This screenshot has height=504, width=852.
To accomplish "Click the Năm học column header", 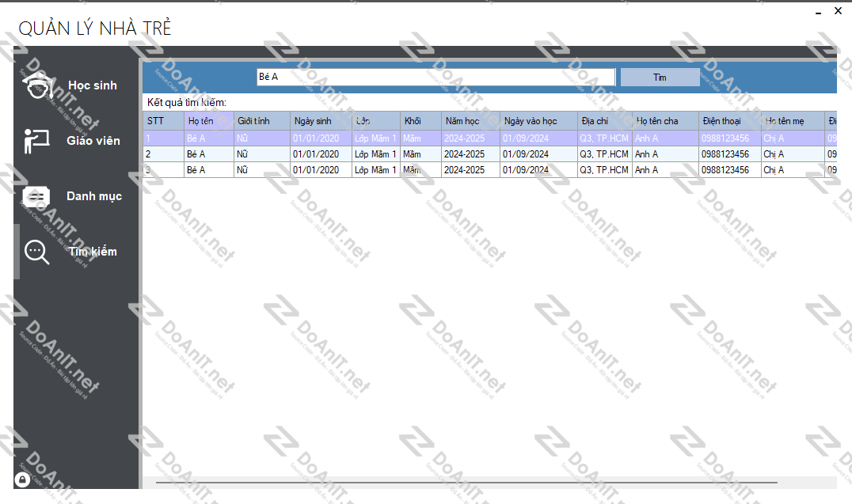I will pyautogui.click(x=470, y=121).
